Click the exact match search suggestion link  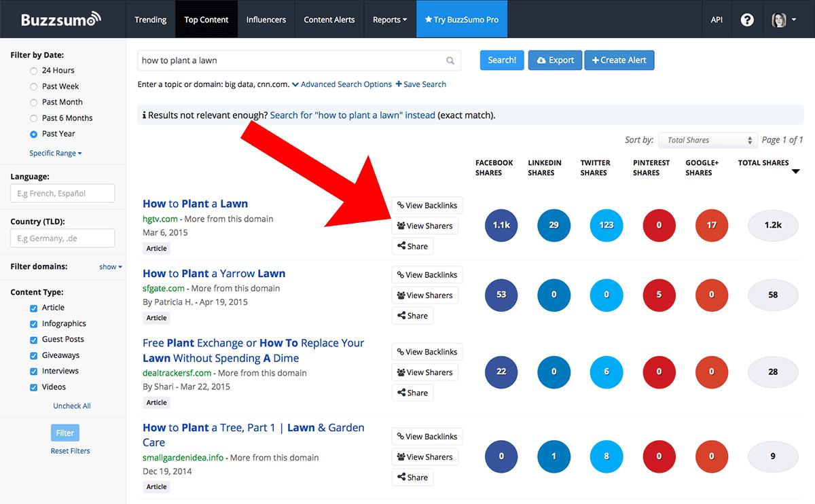352,115
